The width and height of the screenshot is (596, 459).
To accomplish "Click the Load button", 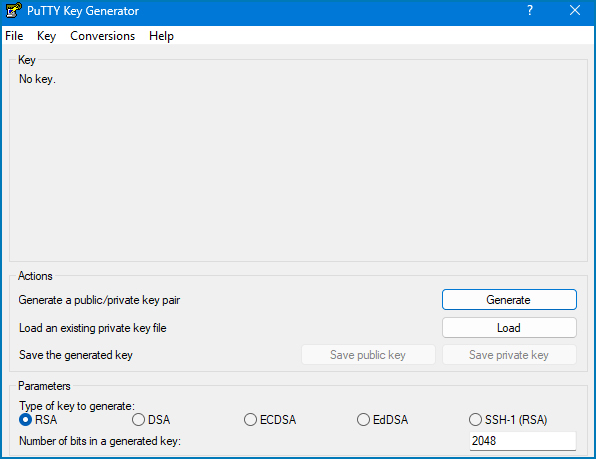I will click(509, 328).
